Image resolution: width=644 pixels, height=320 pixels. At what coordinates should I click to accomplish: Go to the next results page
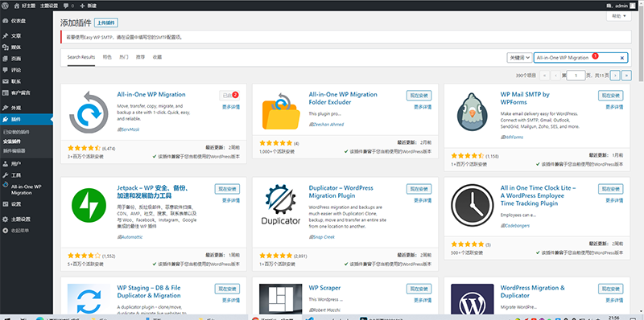pos(615,76)
